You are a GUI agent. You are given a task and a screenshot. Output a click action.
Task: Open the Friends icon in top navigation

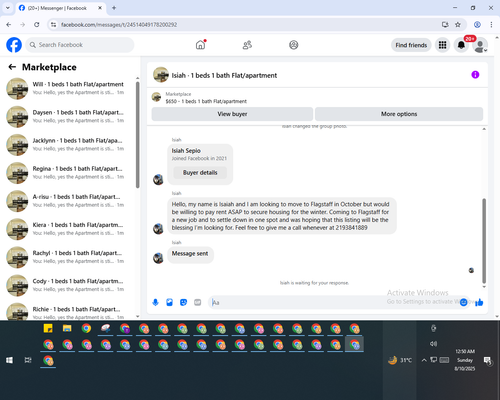click(x=247, y=45)
